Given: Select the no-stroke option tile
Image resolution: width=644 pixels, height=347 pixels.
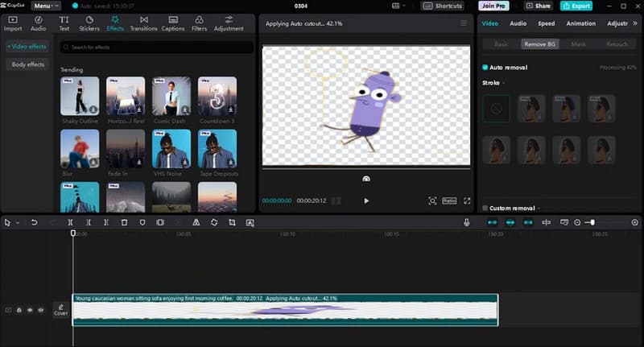Looking at the screenshot, I should (496, 109).
